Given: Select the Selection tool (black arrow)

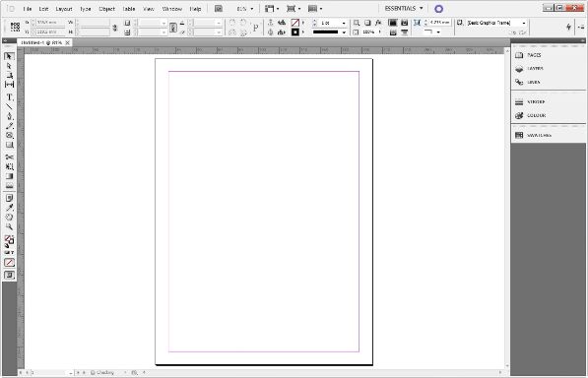Looking at the screenshot, I should coord(9,56).
